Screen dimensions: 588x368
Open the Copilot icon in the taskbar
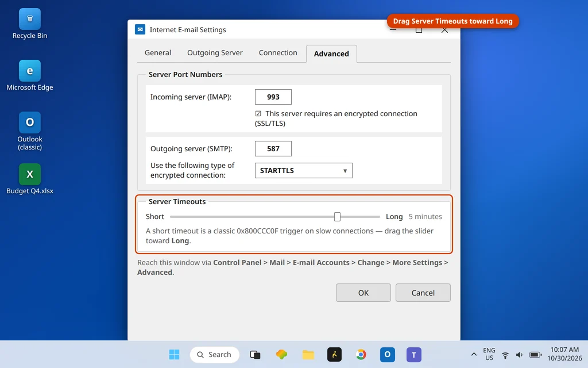[281, 354]
